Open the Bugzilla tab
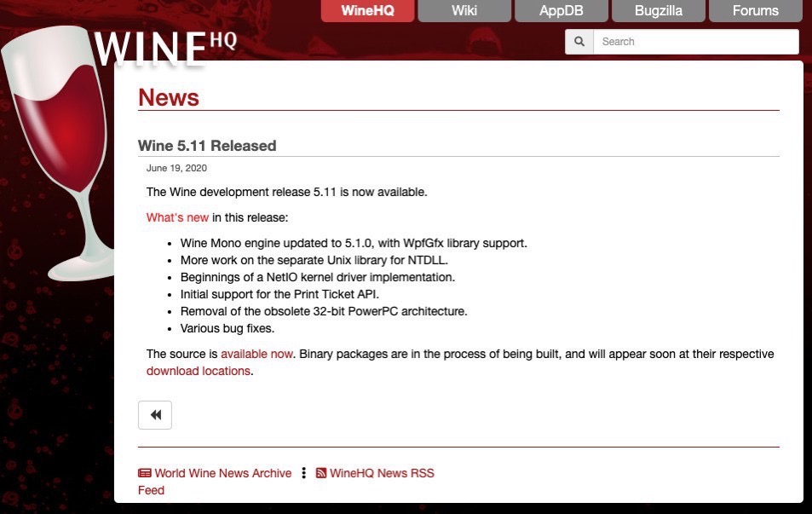Image resolution: width=812 pixels, height=514 pixels. click(x=658, y=11)
